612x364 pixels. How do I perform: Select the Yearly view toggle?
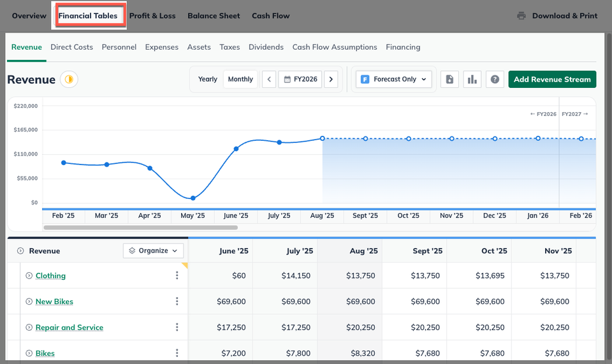click(x=208, y=79)
